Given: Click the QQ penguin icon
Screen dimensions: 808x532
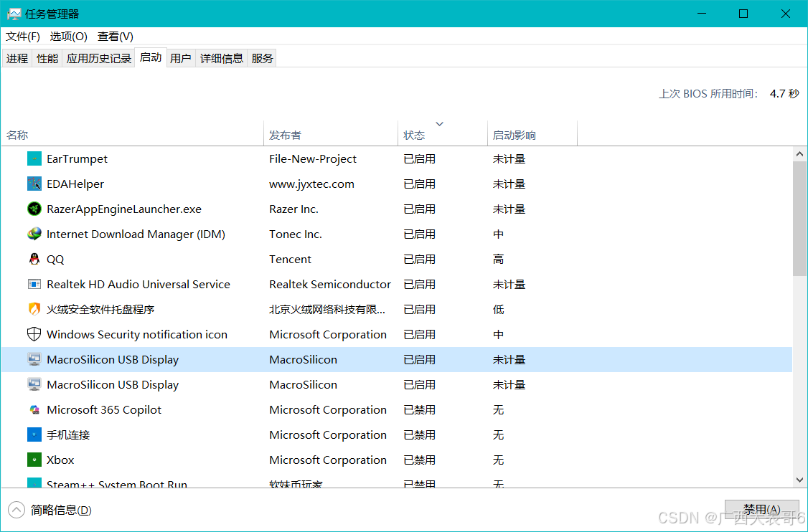Looking at the screenshot, I should click(34, 259).
